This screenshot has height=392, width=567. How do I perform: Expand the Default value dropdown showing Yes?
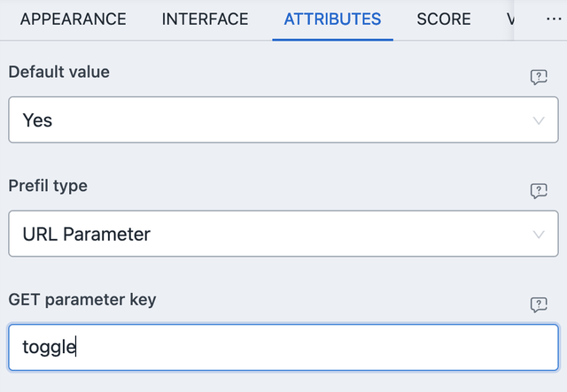tap(283, 120)
